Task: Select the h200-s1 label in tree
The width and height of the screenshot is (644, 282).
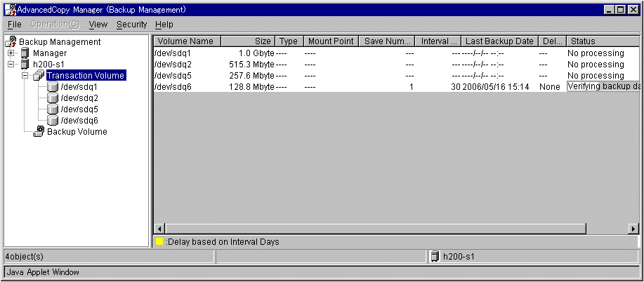Action: click(x=48, y=64)
